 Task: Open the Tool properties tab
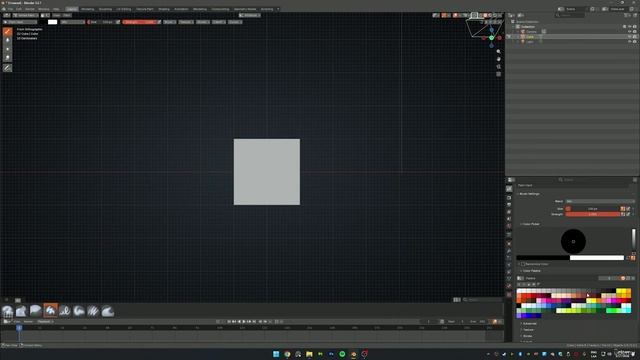click(509, 189)
